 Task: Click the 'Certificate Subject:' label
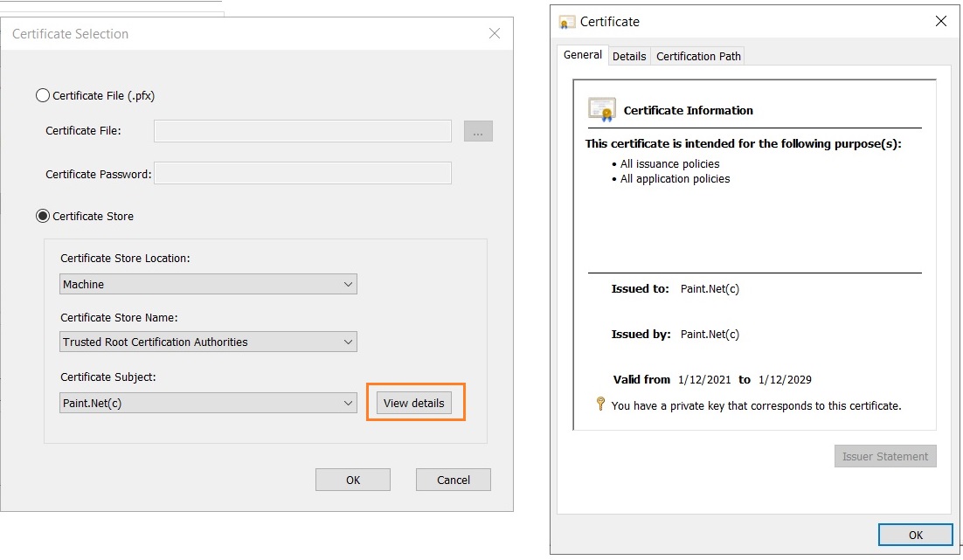point(108,377)
